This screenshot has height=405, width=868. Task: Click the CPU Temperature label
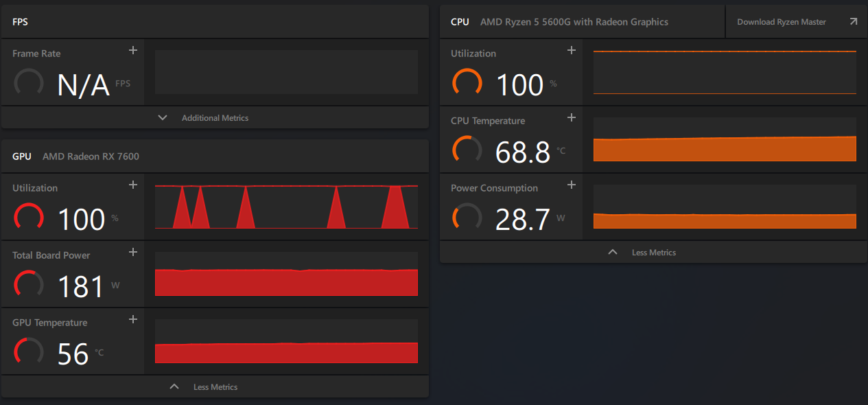[x=488, y=121]
